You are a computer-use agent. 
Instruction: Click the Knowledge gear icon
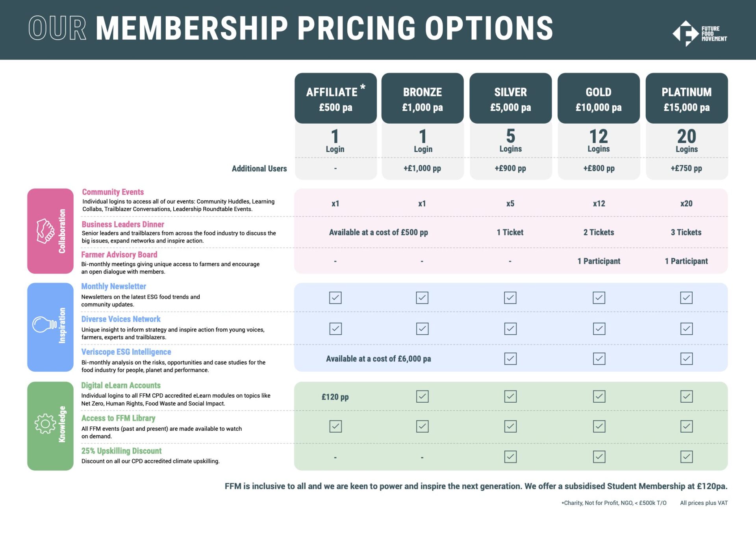(x=45, y=424)
